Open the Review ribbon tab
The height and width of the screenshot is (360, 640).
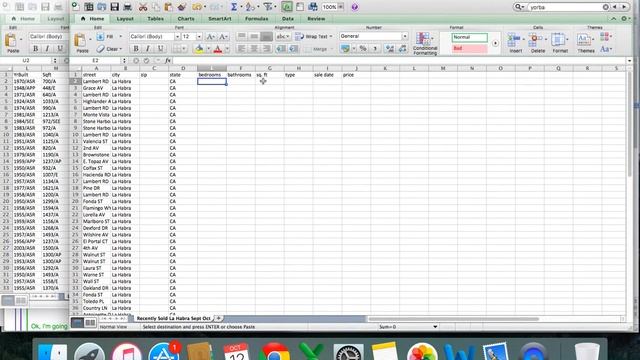click(x=316, y=19)
